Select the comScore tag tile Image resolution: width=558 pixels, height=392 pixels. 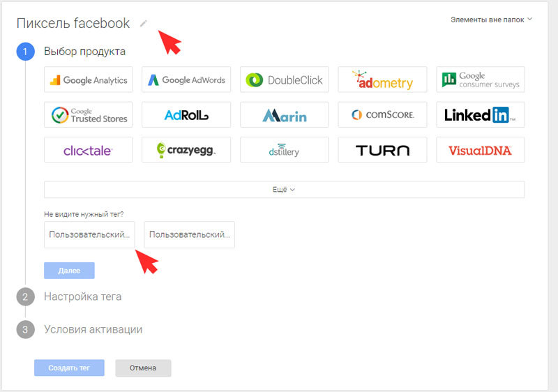[382, 114]
